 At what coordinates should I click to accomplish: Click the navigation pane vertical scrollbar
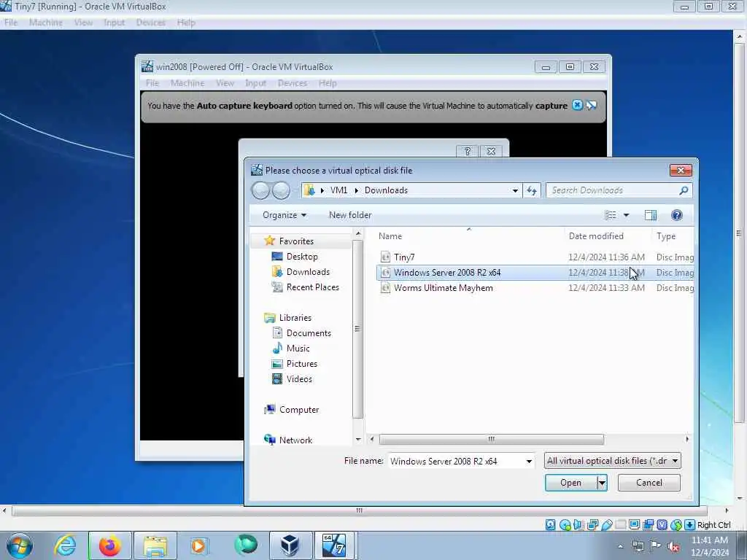point(357,329)
